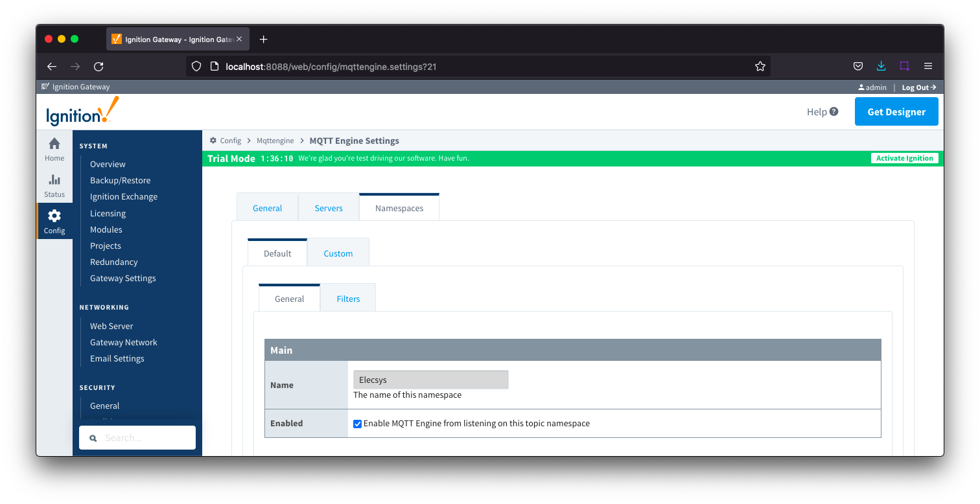Click the browser URL address bar
980x504 pixels.
coord(478,66)
